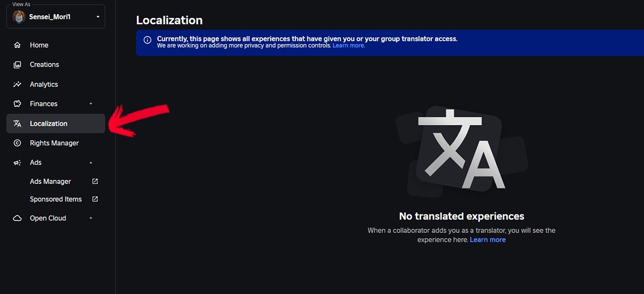The width and height of the screenshot is (644, 294).
Task: Click external link icon beside Ads Manager
Action: pos(95,181)
